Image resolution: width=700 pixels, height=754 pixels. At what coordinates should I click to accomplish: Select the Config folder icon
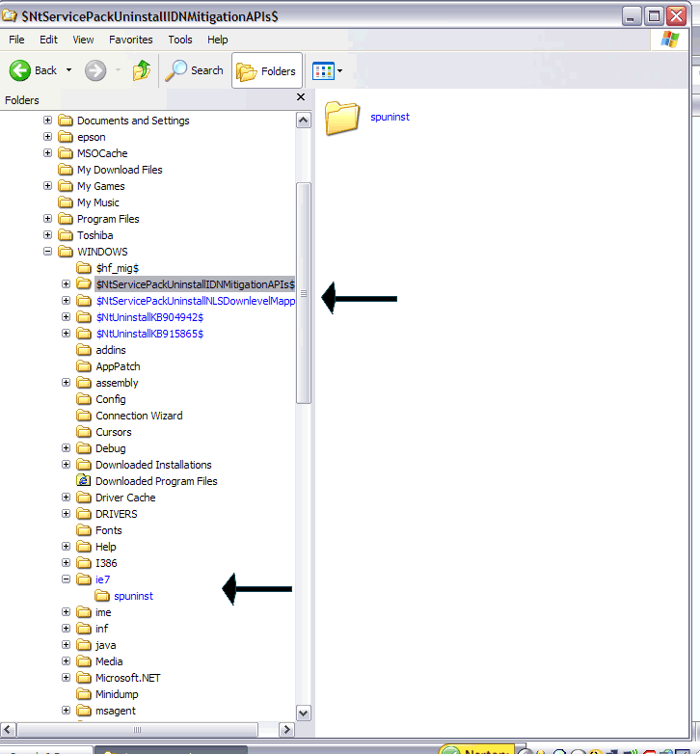tap(84, 399)
